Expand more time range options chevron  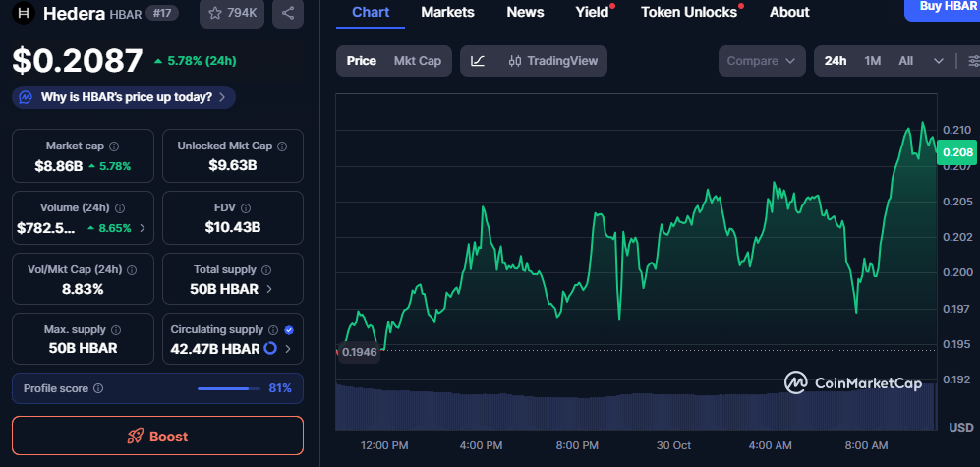pyautogui.click(x=938, y=61)
